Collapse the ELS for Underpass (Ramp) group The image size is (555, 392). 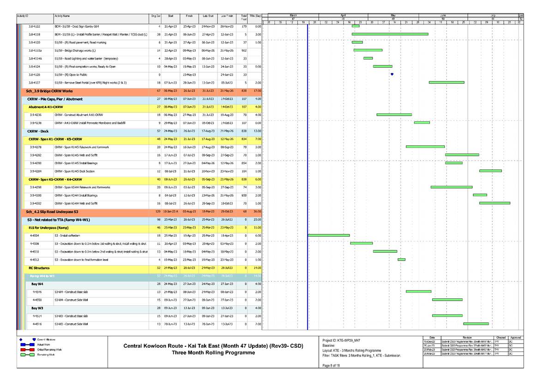click(x=48, y=227)
